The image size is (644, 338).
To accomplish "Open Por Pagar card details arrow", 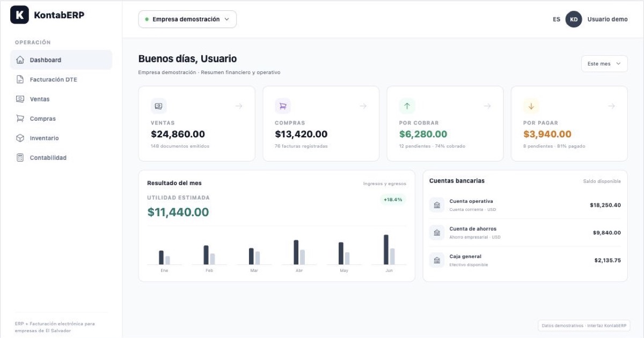I will (611, 106).
